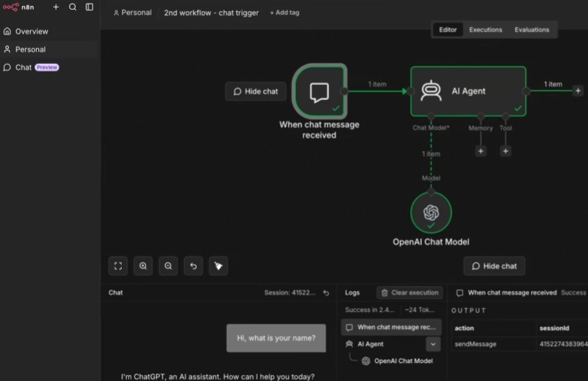Image resolution: width=588 pixels, height=381 pixels.
Task: Select OpenAI Chat Model log entry
Action: click(x=397, y=361)
